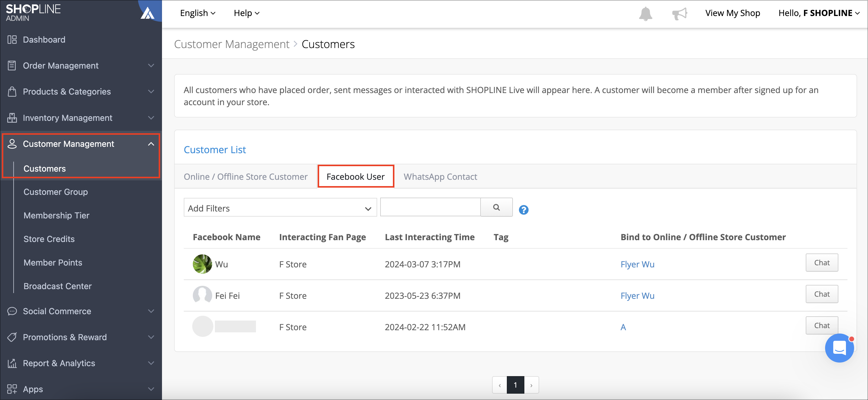Click the date 2024-03-07 3:17PM

click(423, 264)
